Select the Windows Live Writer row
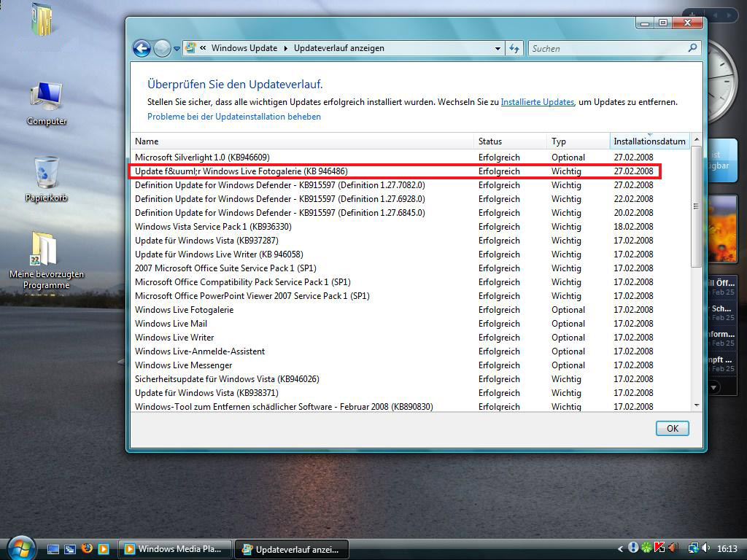This screenshot has height=560, width=747. (410, 337)
